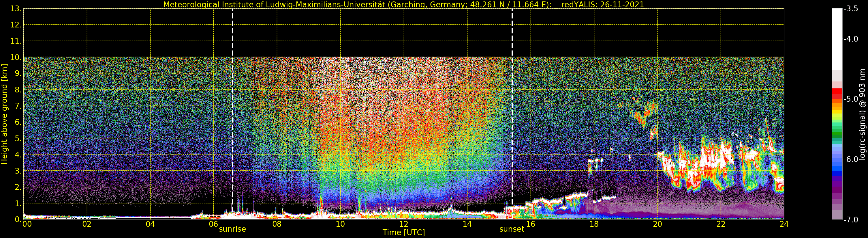Click the 04 tick on the time axis

(150, 224)
